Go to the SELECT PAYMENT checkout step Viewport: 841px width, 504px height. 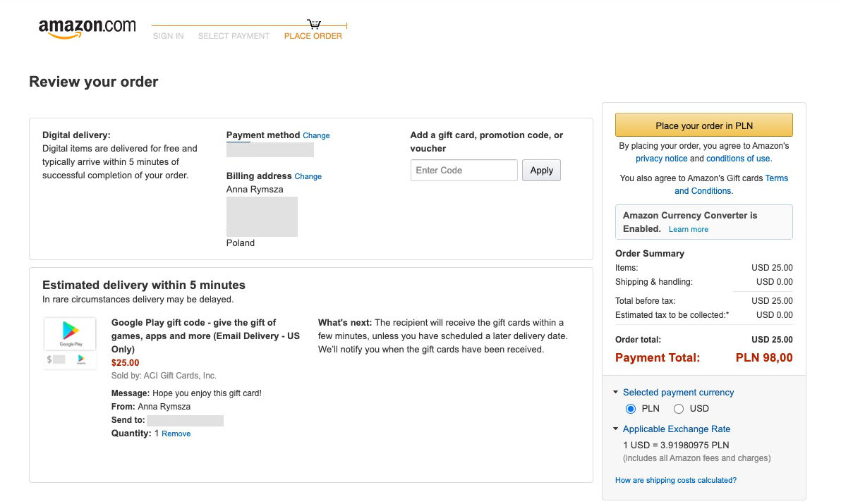point(234,36)
